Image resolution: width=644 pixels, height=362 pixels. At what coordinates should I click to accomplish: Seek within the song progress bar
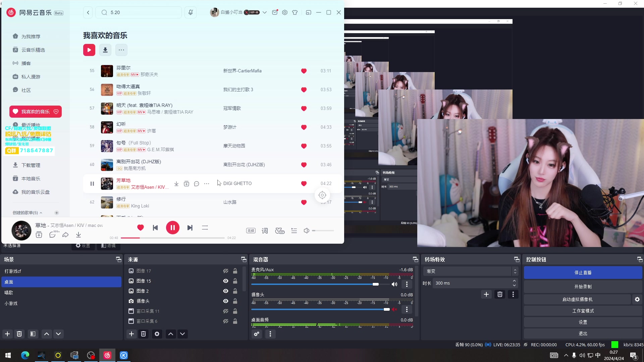click(x=173, y=238)
